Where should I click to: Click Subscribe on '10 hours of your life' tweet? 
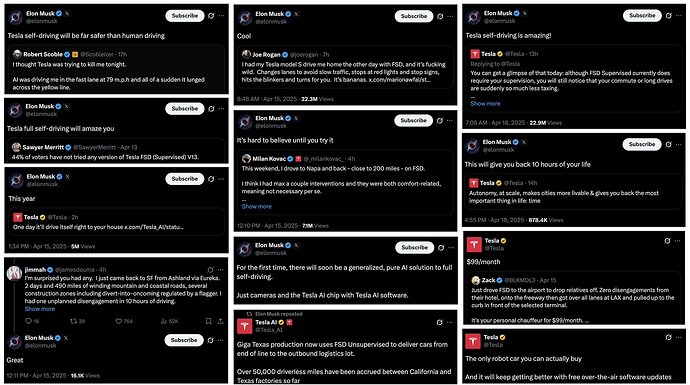point(642,144)
